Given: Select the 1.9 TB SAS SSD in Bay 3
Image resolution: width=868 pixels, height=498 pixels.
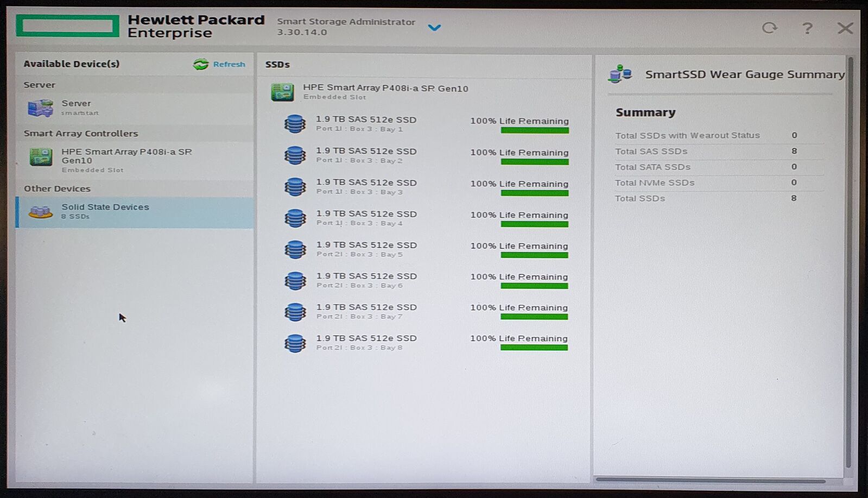Looking at the screenshot, I should pyautogui.click(x=366, y=187).
